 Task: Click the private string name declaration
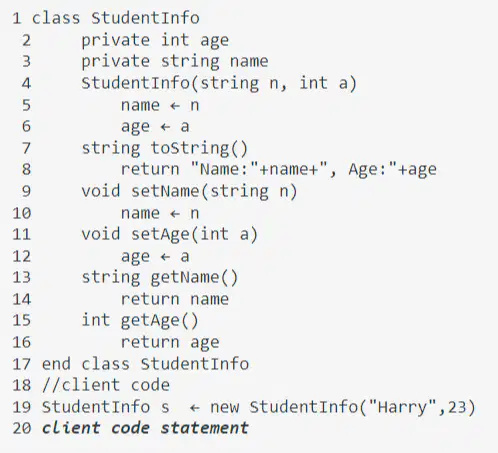175,62
